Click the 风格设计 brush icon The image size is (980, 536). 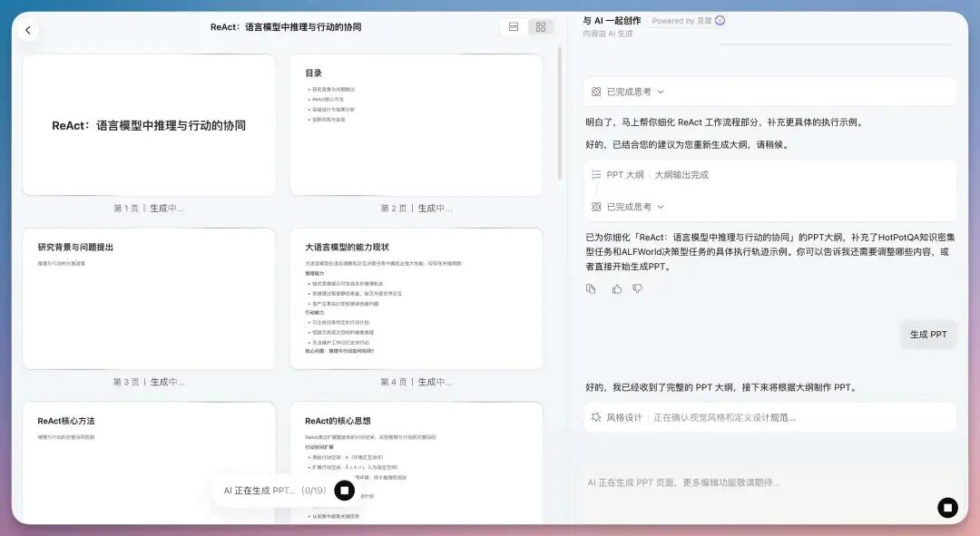tap(596, 417)
